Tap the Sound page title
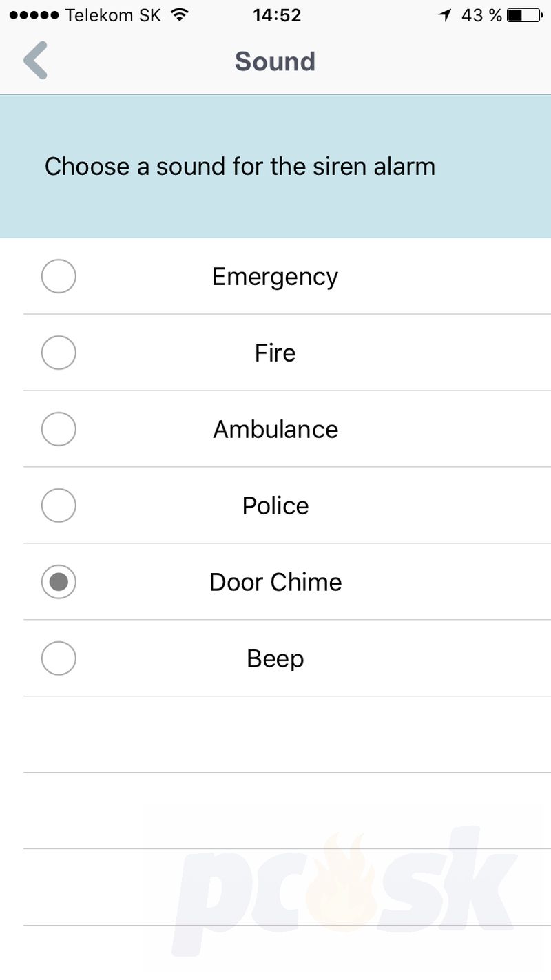Screen dimensions: 551x980 tap(275, 61)
